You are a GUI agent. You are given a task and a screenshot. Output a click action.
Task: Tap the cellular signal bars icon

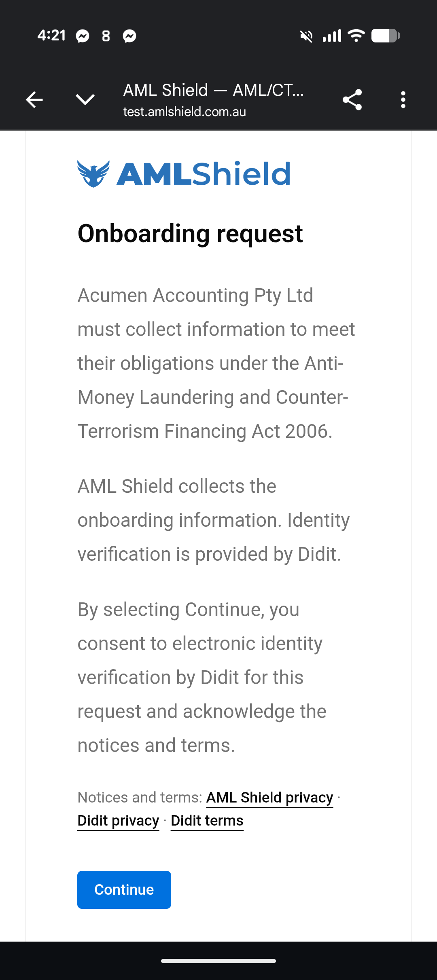pyautogui.click(x=332, y=36)
